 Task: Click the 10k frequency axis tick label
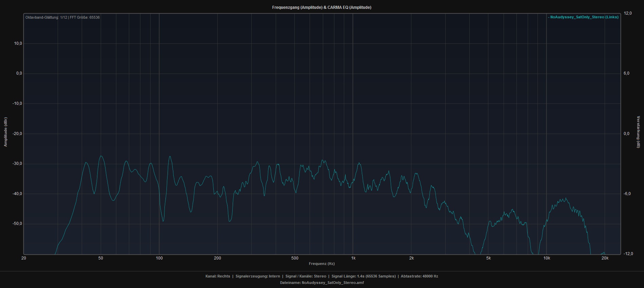[x=547, y=258]
